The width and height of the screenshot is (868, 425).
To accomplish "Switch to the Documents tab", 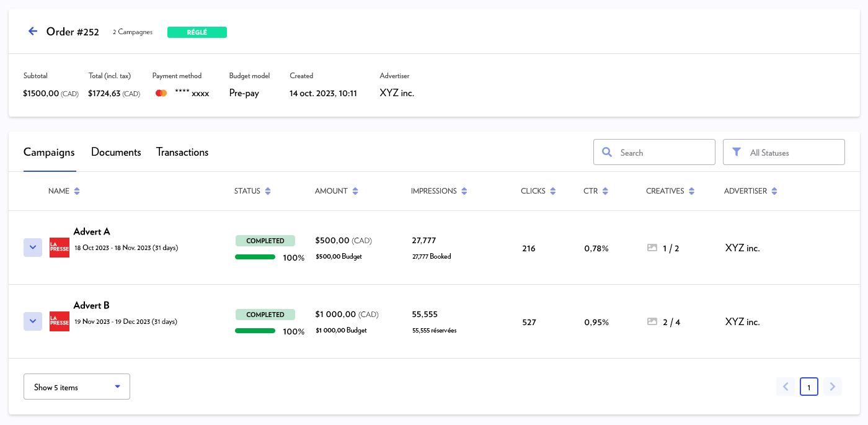I will (x=116, y=152).
